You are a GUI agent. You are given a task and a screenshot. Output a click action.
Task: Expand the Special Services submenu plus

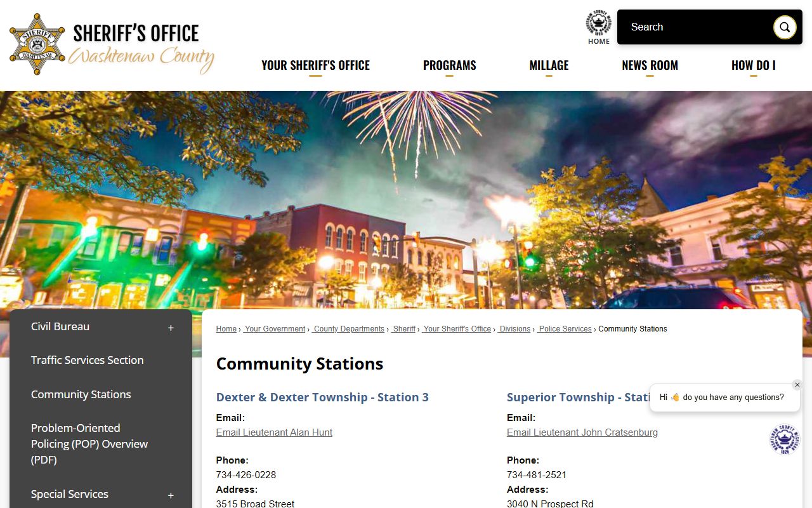pyautogui.click(x=171, y=495)
